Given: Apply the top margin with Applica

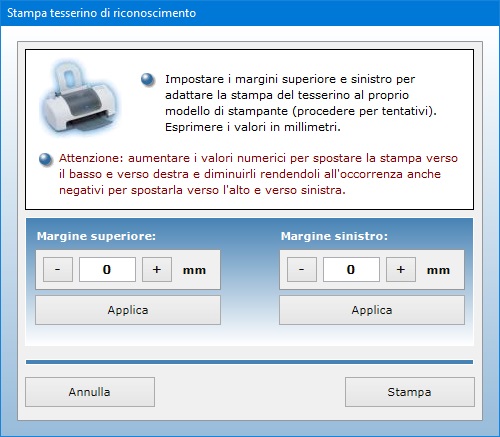Looking at the screenshot, I should point(128,310).
